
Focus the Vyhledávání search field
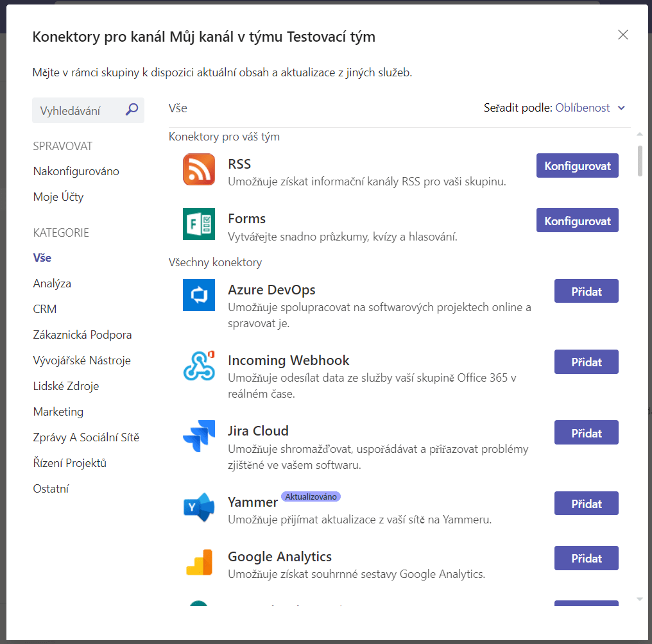[77, 110]
